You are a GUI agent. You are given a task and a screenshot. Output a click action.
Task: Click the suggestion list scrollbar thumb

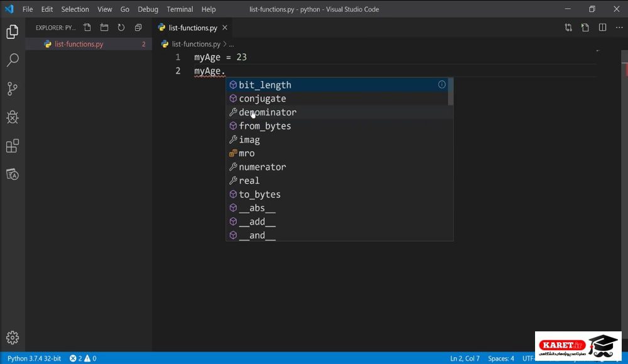(x=450, y=91)
